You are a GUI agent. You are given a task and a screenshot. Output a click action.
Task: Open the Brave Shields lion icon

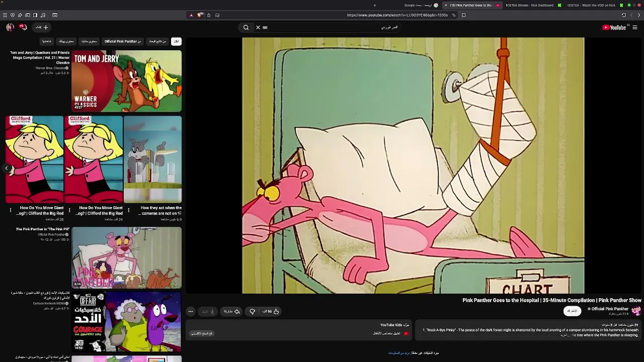(x=200, y=15)
